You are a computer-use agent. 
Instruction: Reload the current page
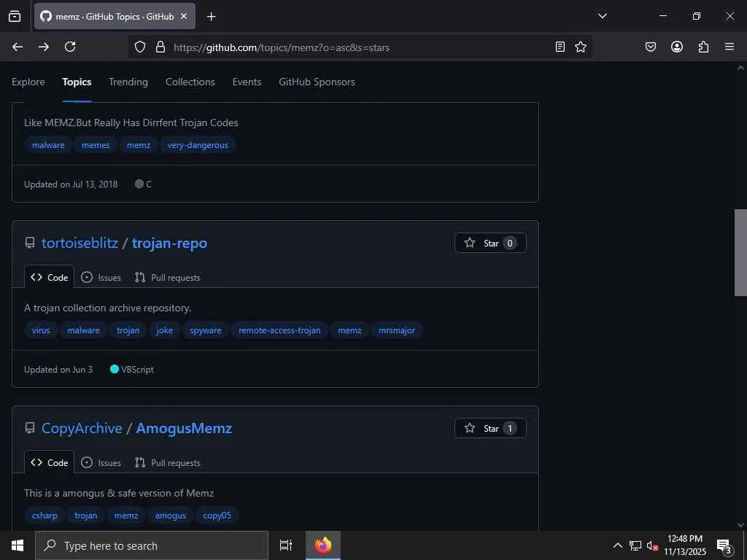click(70, 47)
